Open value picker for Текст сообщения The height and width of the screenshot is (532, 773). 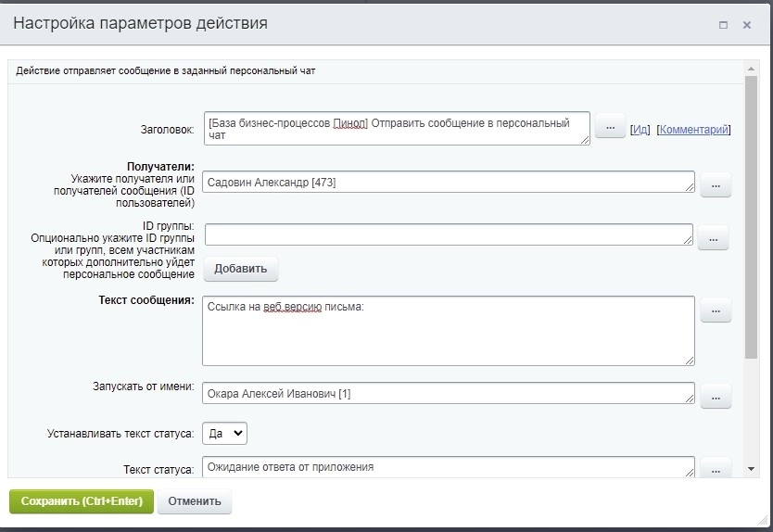click(716, 311)
